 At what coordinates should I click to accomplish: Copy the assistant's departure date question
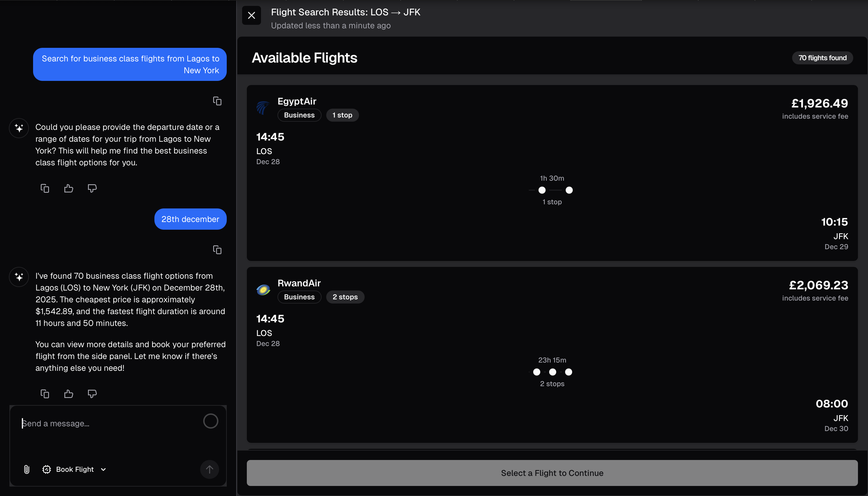(x=45, y=188)
